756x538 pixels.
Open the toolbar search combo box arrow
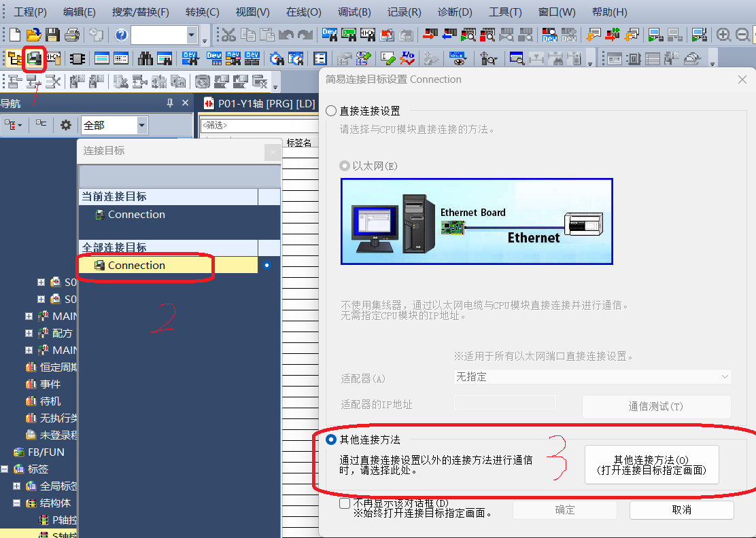(192, 35)
